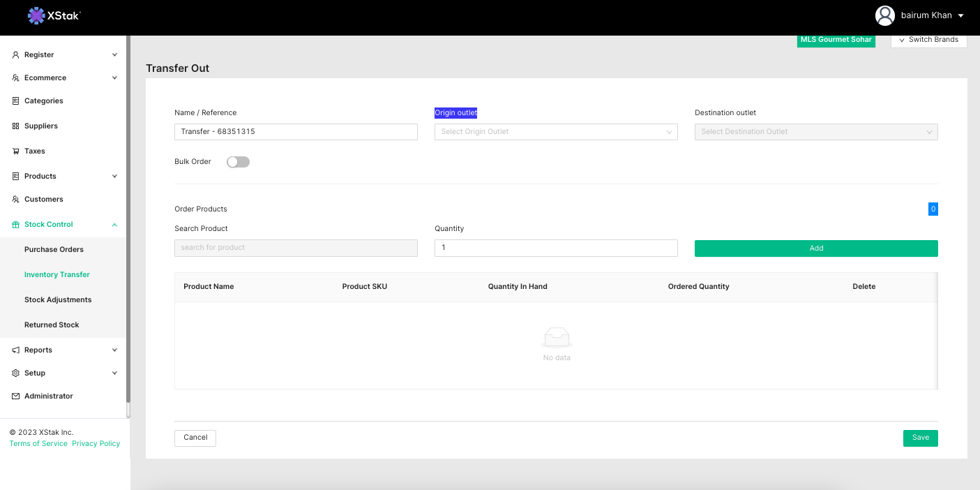The height and width of the screenshot is (490, 980).
Task: Click the Customers sidebar icon
Action: coord(16,200)
